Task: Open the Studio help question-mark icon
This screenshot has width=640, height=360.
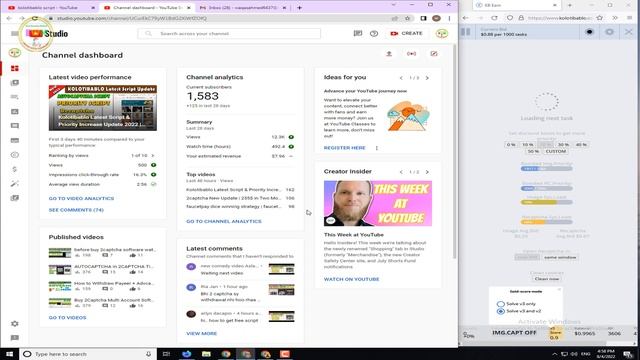Action: click(x=374, y=33)
